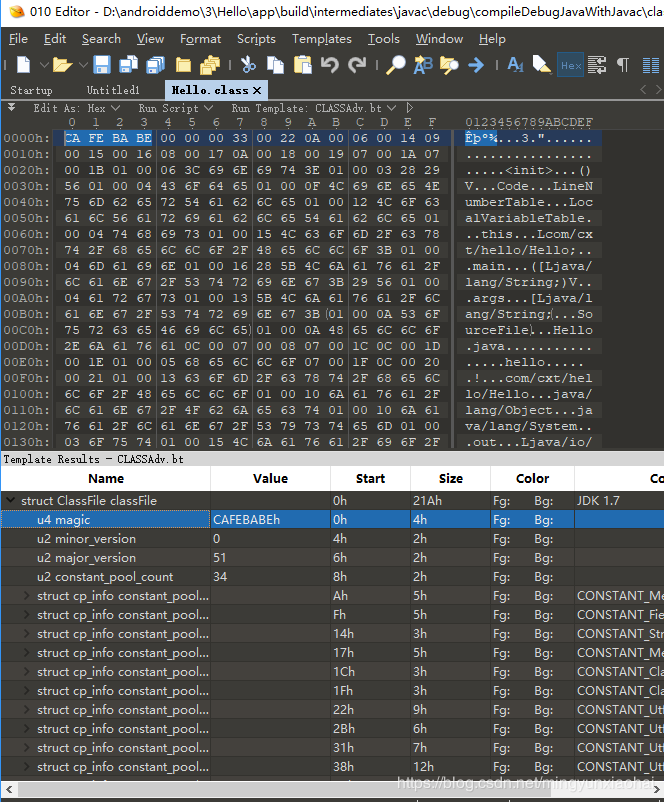The height and width of the screenshot is (802, 664).
Task: Click the Redo arrow icon
Action: click(x=357, y=65)
